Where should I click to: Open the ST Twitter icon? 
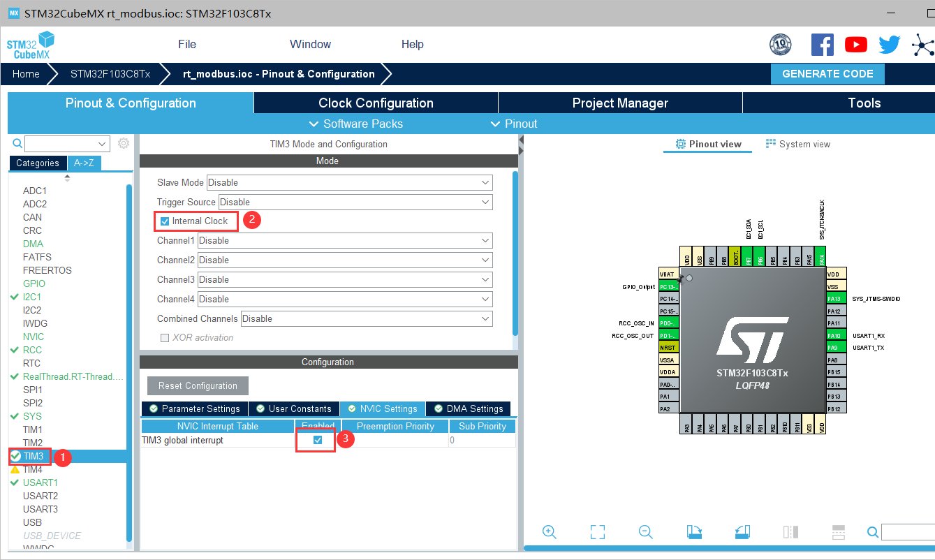890,45
